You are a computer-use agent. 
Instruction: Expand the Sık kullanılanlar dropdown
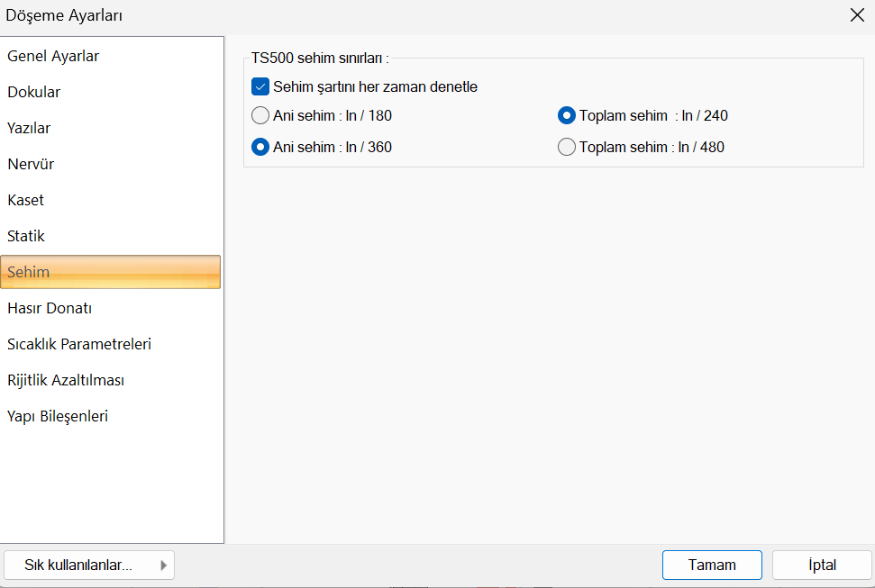pos(88,565)
